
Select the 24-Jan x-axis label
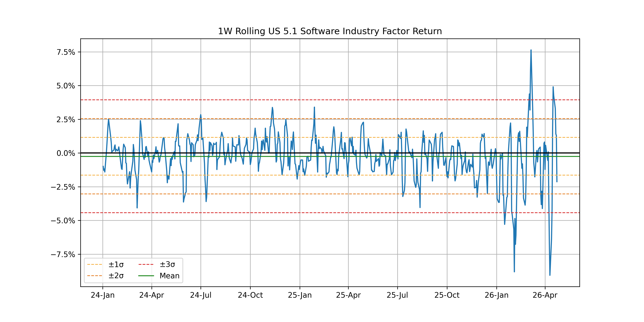point(103,295)
